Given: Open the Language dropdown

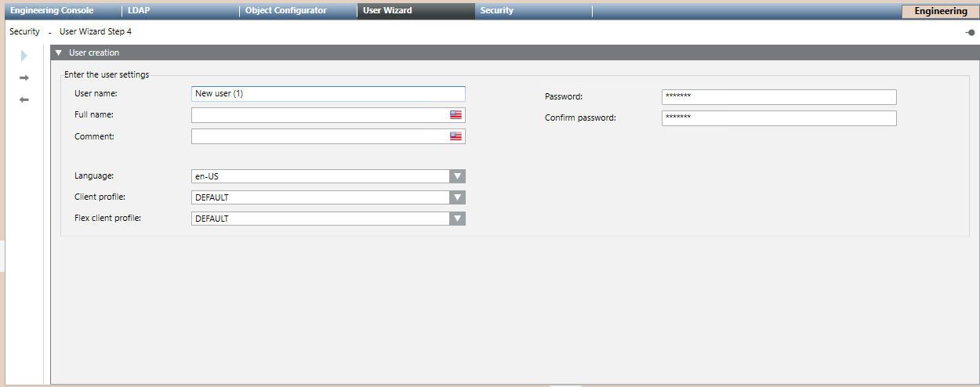Looking at the screenshot, I should coord(458,176).
